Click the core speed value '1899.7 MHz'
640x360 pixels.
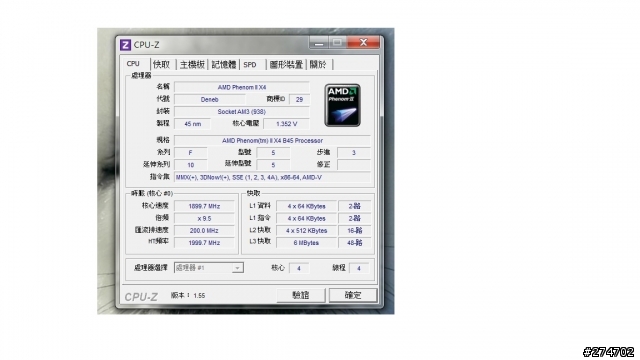pos(204,206)
